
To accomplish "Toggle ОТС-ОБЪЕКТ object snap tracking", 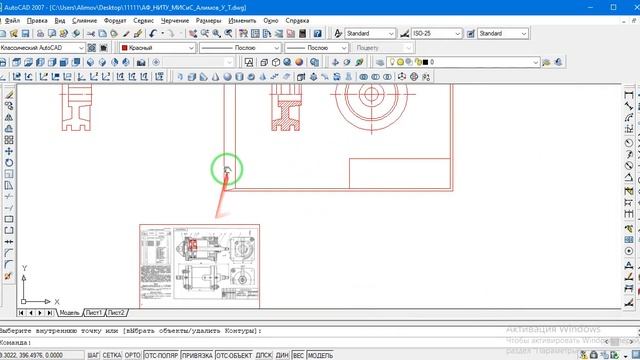I will (234, 356).
